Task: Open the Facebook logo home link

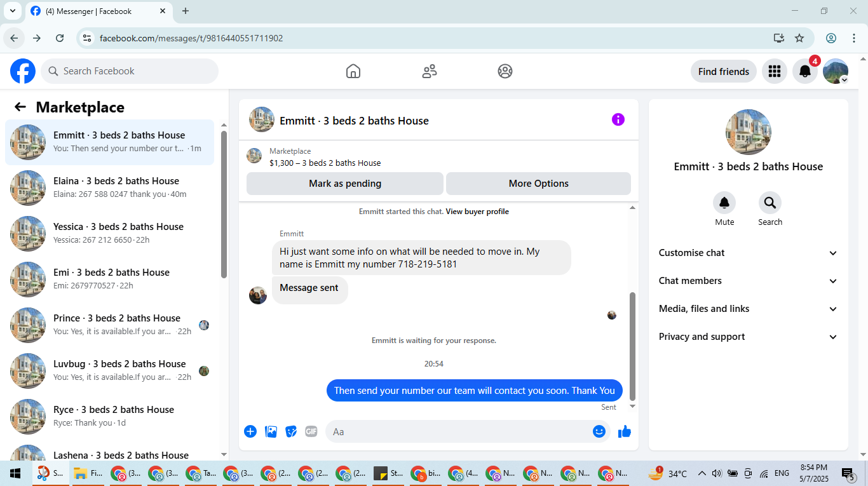Action: (23, 71)
